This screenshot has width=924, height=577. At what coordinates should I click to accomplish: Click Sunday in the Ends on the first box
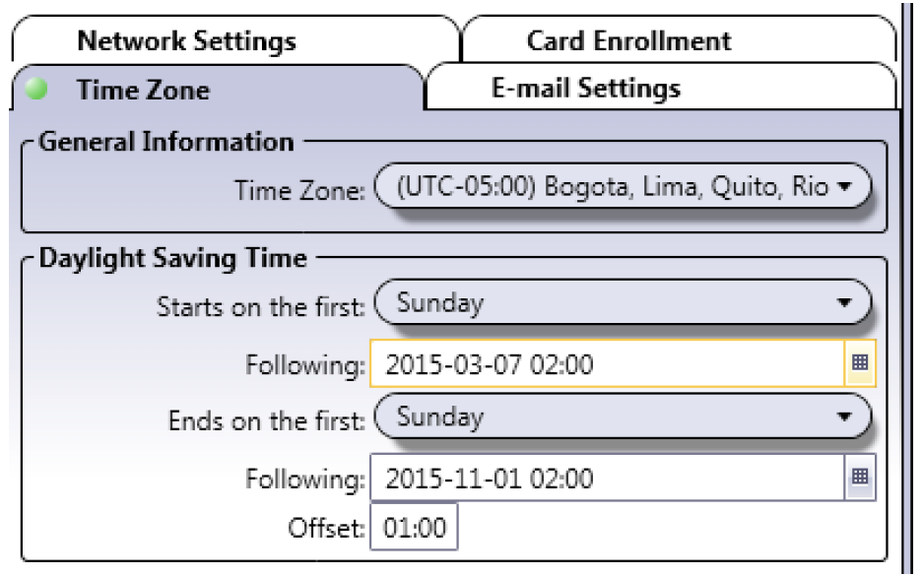pos(440,417)
